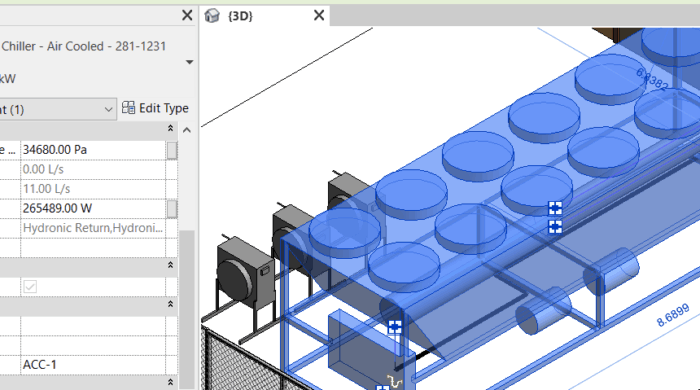
Task: Collapse the group containing ACC-1
Action: [x=170, y=304]
